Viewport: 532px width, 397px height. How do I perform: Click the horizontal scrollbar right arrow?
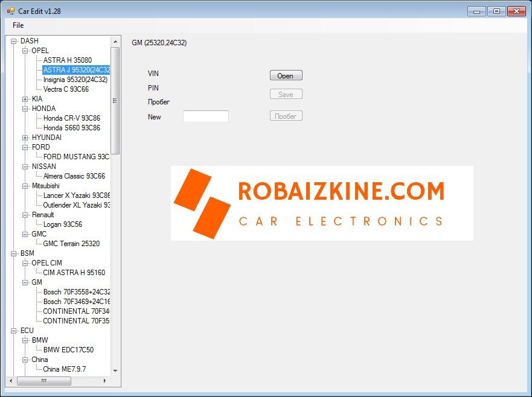[x=105, y=381]
